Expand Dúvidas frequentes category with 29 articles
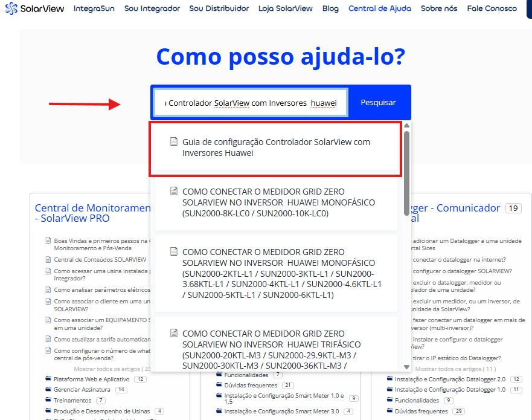This screenshot has height=420, width=532. click(x=420, y=411)
